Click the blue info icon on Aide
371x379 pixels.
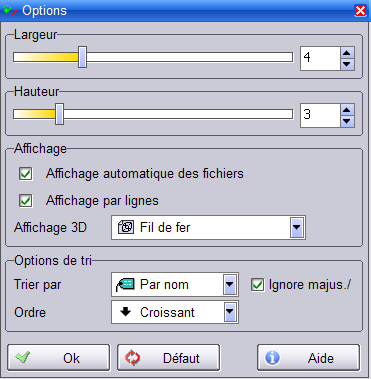click(x=272, y=358)
